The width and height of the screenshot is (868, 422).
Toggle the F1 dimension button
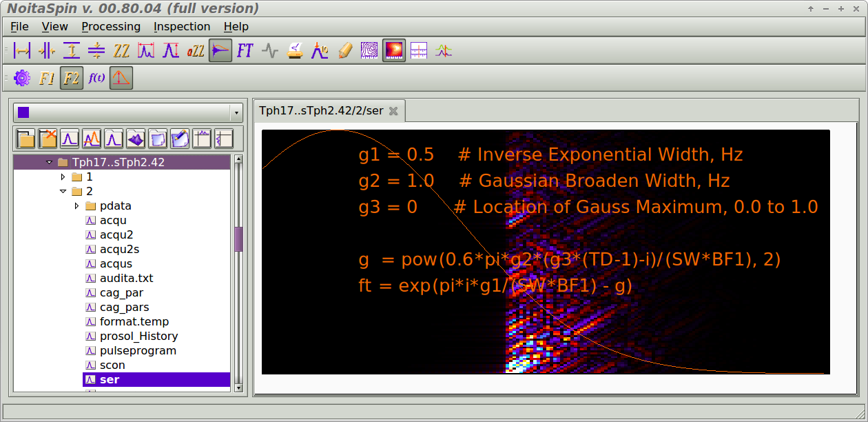47,78
